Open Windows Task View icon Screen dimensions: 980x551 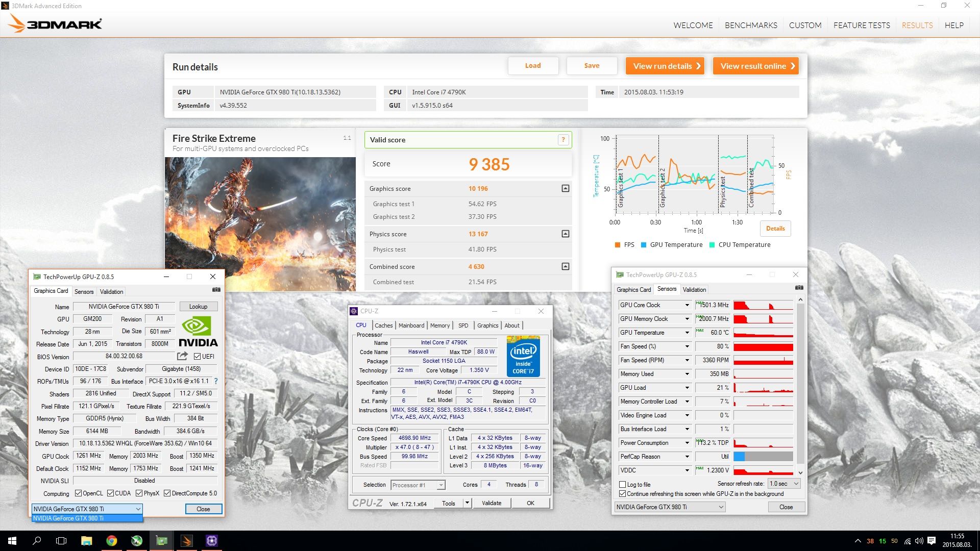61,541
